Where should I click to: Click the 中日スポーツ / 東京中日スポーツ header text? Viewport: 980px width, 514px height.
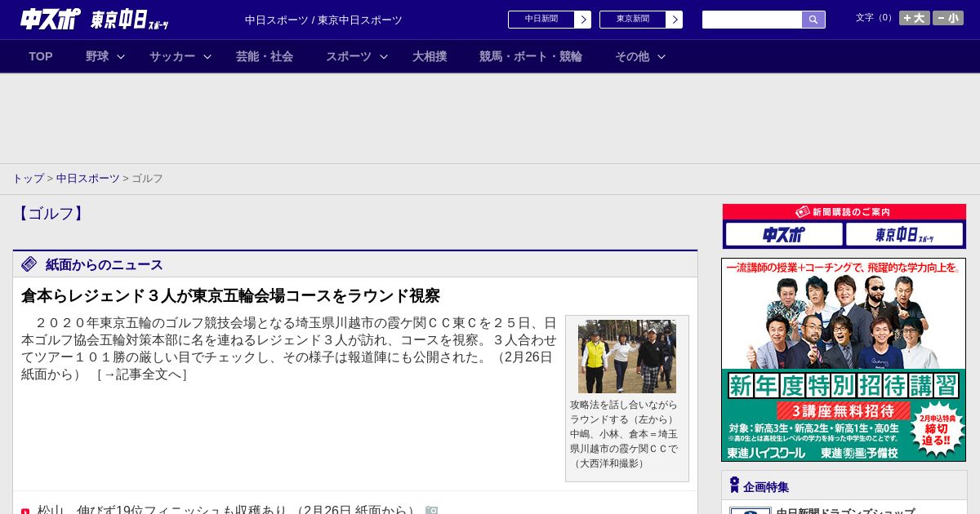pos(323,20)
